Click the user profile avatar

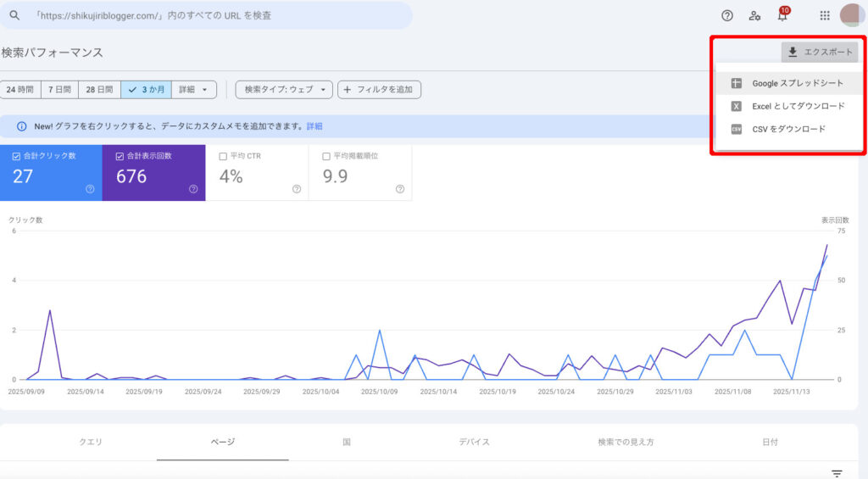(851, 15)
